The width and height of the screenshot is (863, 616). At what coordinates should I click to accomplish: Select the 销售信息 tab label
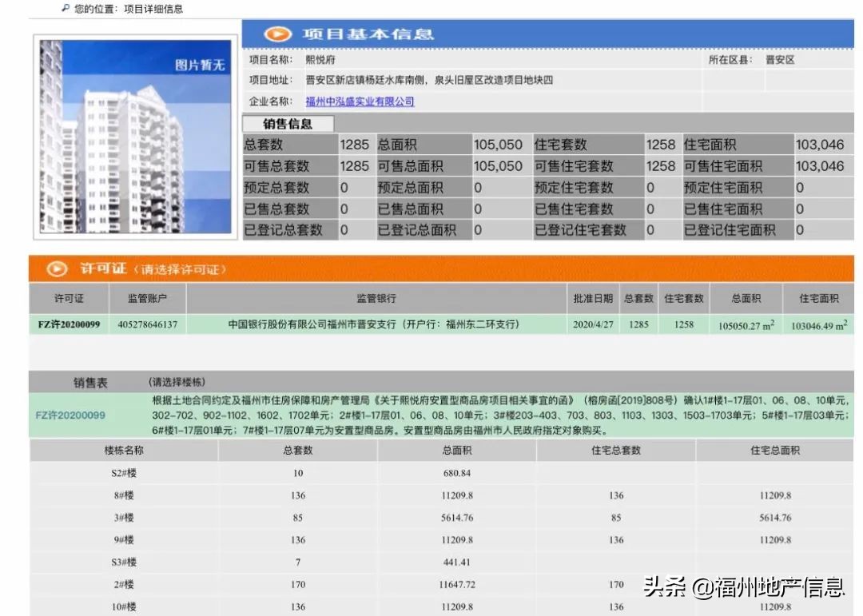click(288, 124)
